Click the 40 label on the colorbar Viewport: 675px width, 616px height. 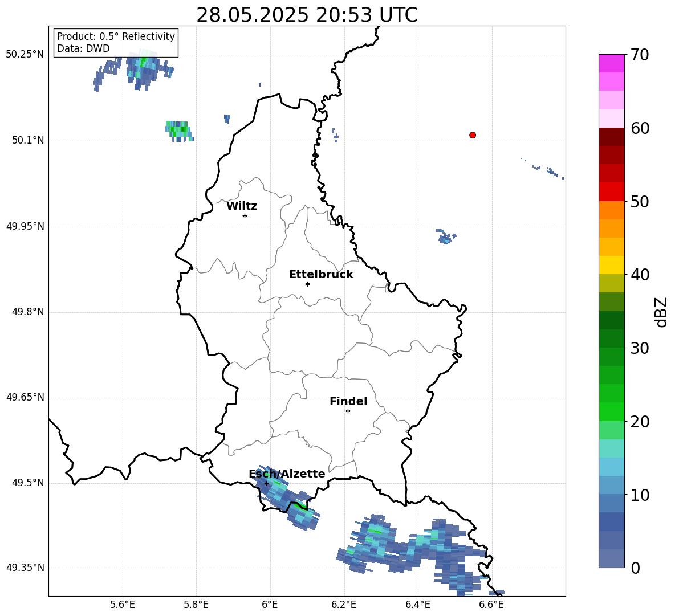pyautogui.click(x=640, y=275)
